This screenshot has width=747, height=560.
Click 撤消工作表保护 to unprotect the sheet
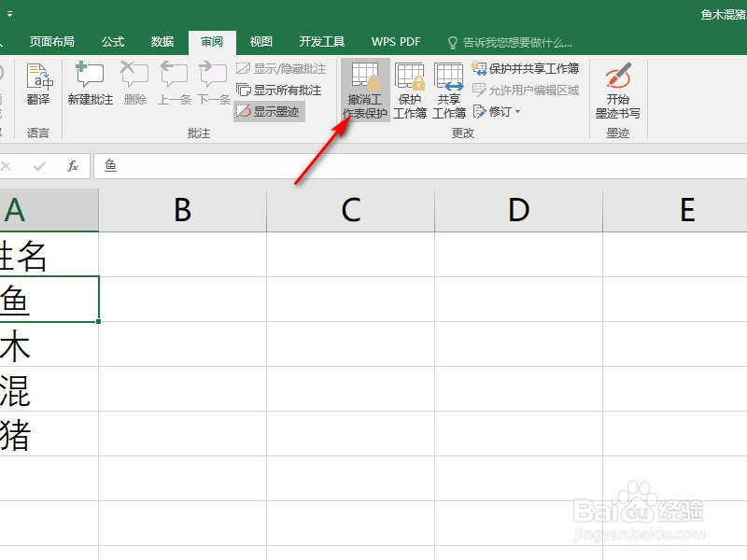click(365, 89)
